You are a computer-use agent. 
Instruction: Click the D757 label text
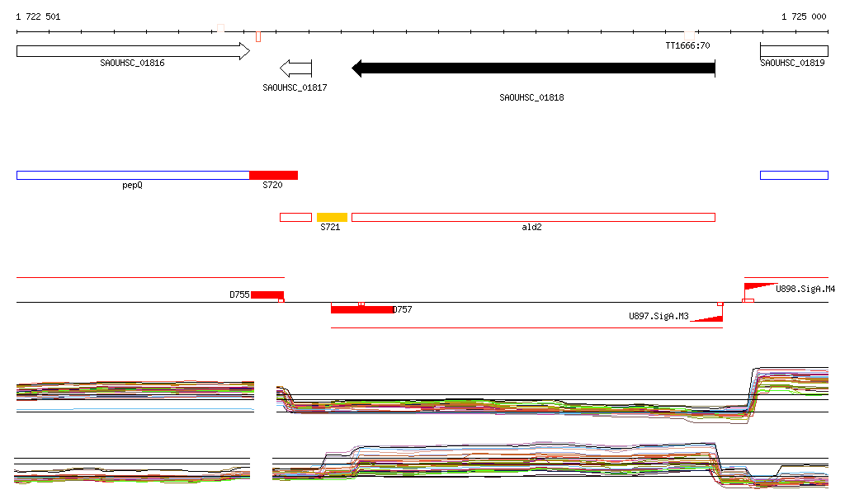pos(403,309)
